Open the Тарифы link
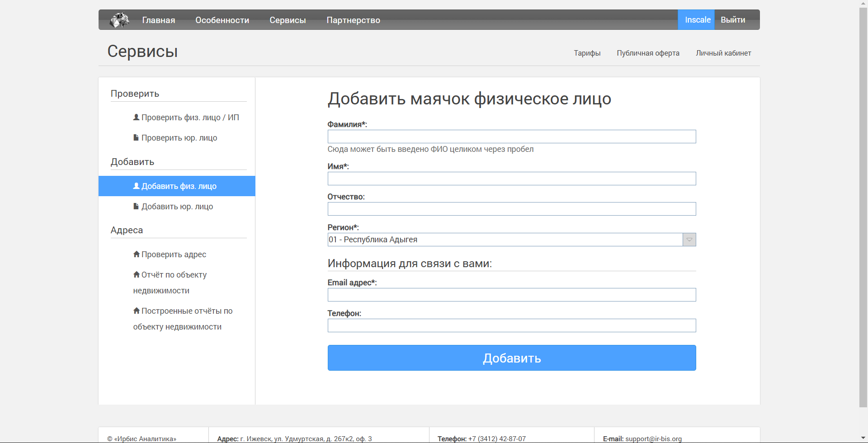 587,53
